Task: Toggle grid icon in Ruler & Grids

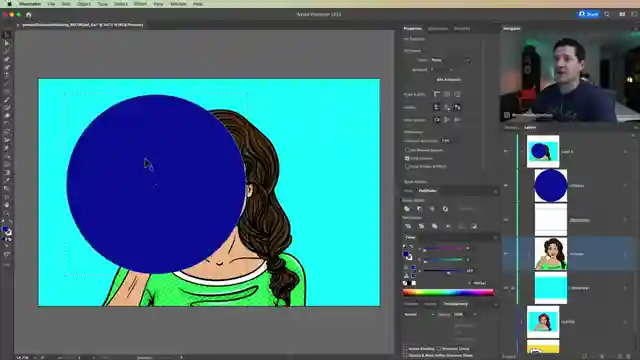Action: 447,94
